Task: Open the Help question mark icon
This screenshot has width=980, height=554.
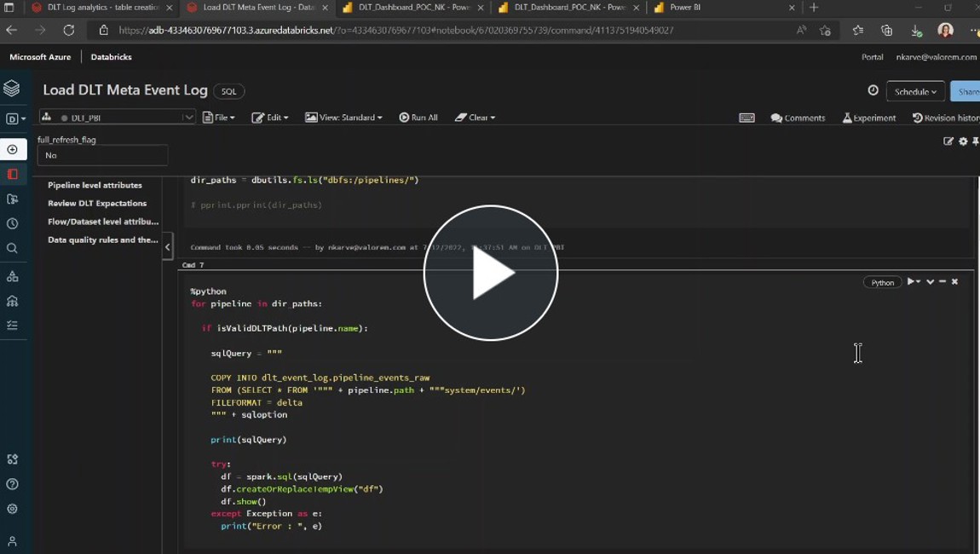Action: [12, 484]
